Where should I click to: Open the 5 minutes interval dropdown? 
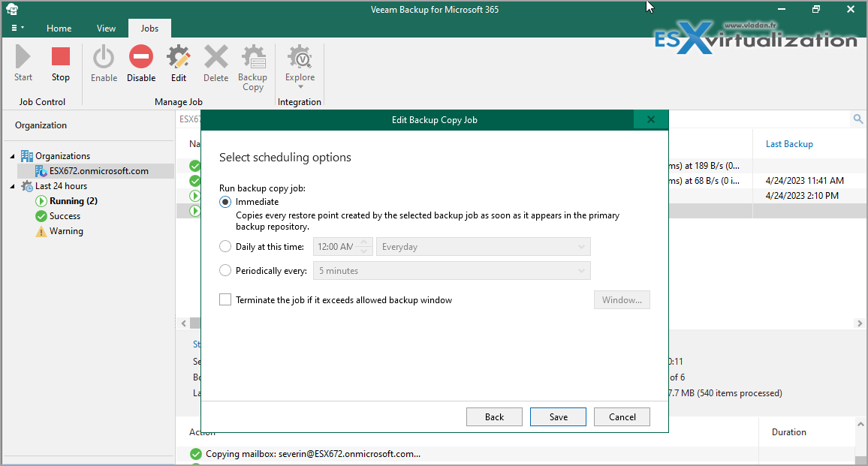(452, 271)
